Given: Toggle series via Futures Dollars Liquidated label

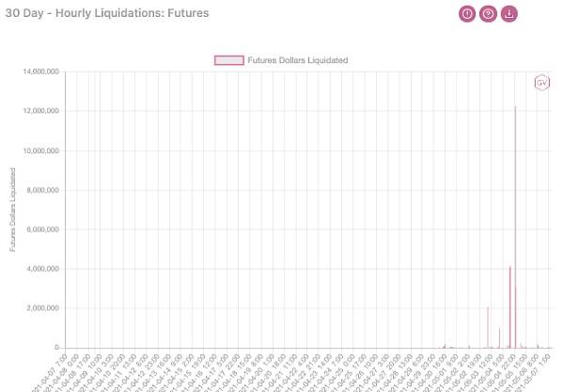Looking at the screenshot, I should point(297,60).
